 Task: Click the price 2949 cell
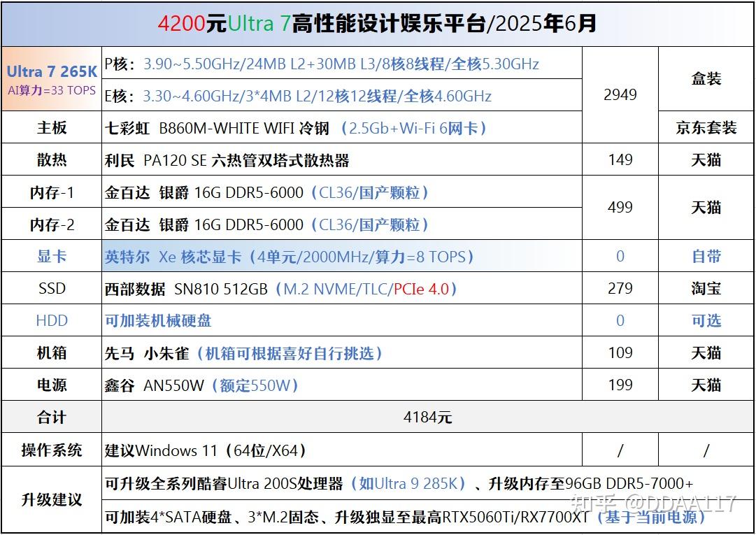click(x=620, y=95)
